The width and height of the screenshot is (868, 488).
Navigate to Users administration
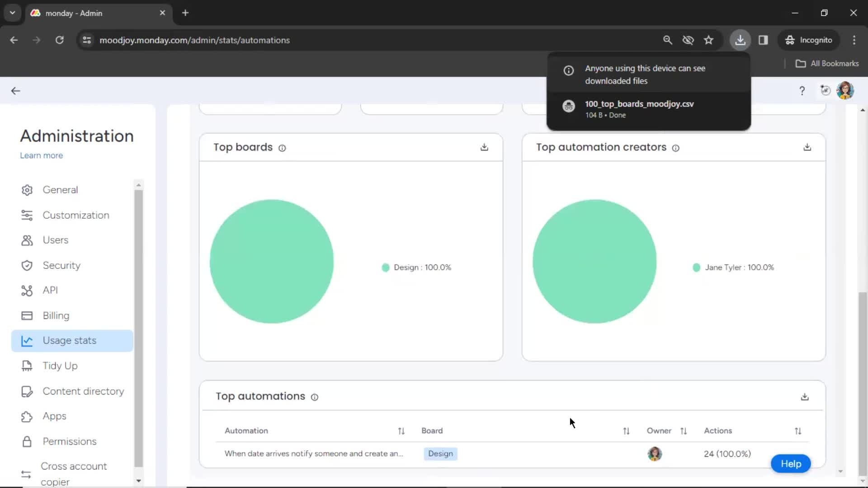tap(55, 239)
